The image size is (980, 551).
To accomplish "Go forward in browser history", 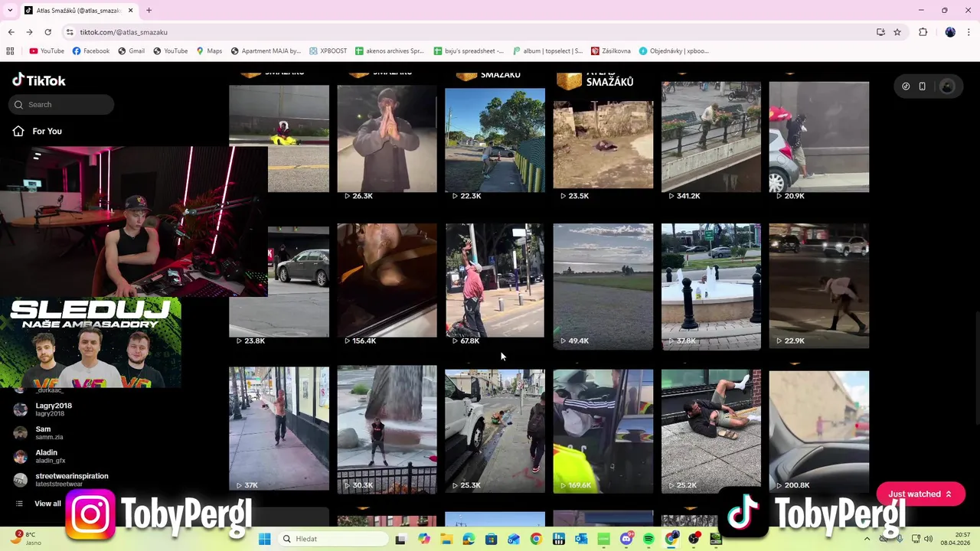I will pyautogui.click(x=29, y=32).
